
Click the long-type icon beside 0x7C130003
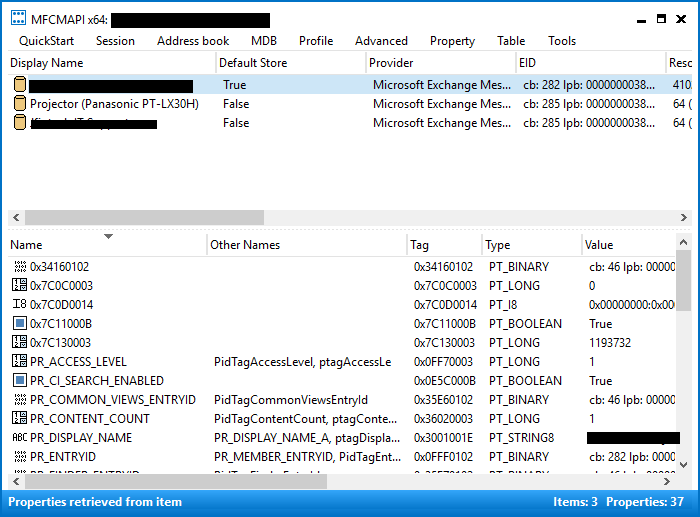tap(19, 342)
